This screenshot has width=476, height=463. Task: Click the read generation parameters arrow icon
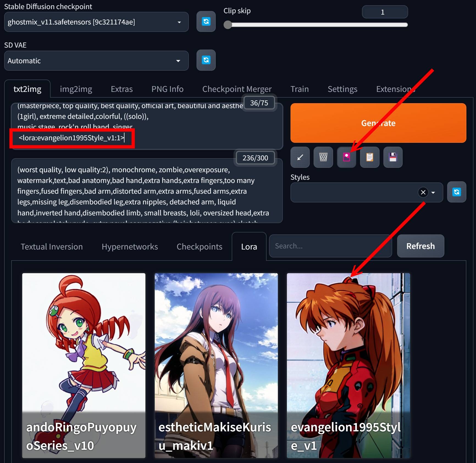coord(300,157)
